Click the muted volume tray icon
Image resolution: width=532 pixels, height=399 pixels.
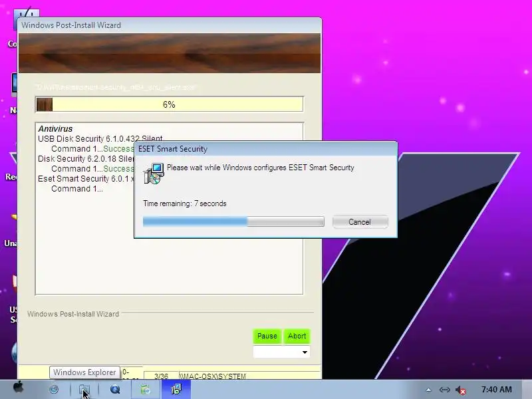(x=460, y=390)
